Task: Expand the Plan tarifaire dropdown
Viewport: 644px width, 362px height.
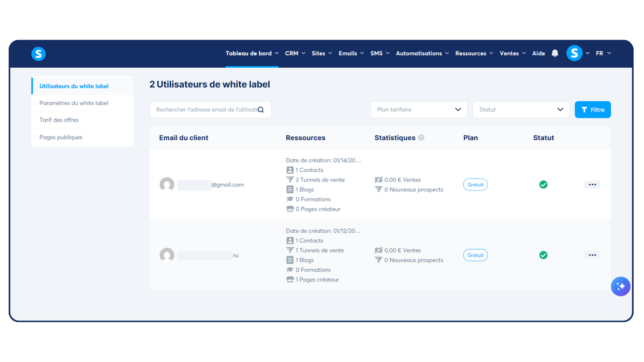Action: (x=419, y=110)
